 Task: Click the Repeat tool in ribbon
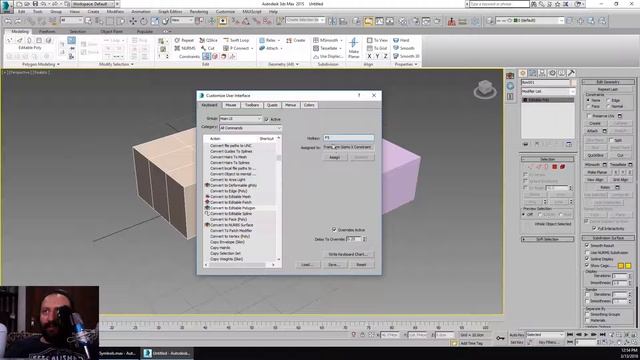pos(184,40)
